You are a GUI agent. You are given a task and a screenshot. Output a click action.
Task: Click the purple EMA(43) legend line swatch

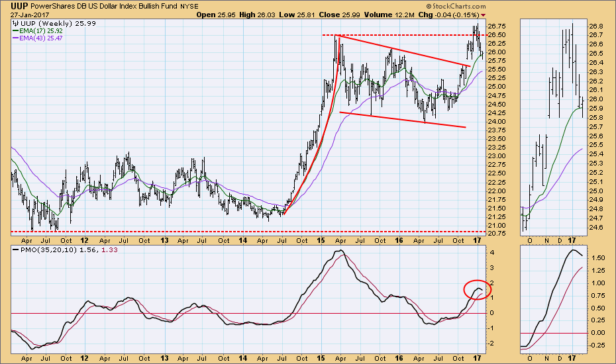pyautogui.click(x=16, y=38)
